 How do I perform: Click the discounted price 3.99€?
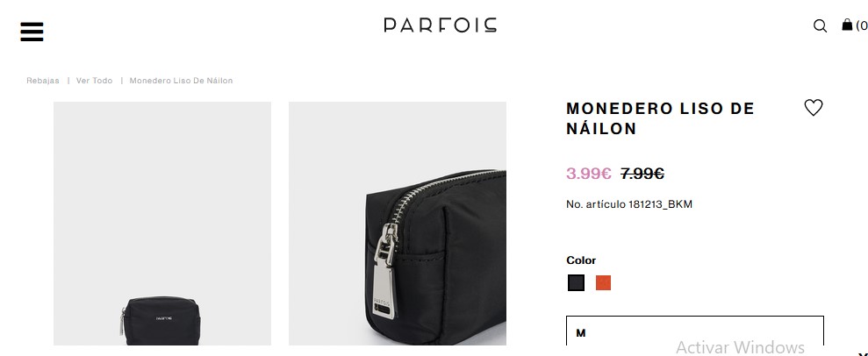[x=588, y=174]
